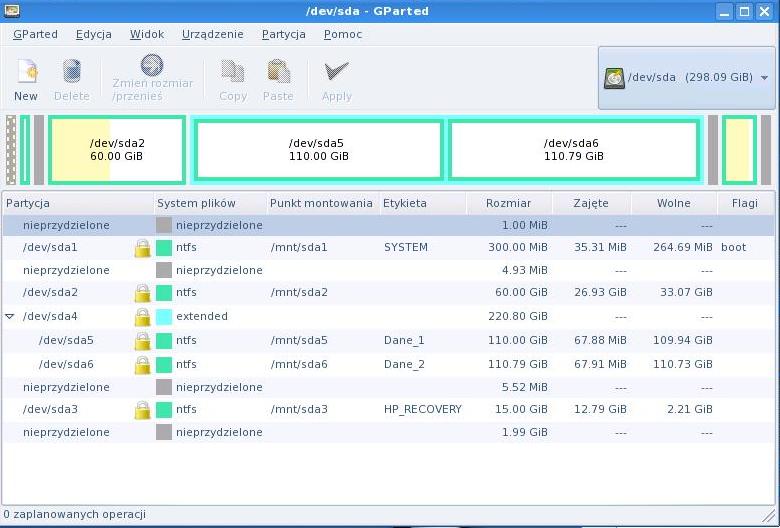Click the /mnt/sda3 mount point cell
This screenshot has height=528, width=780.
click(299, 410)
